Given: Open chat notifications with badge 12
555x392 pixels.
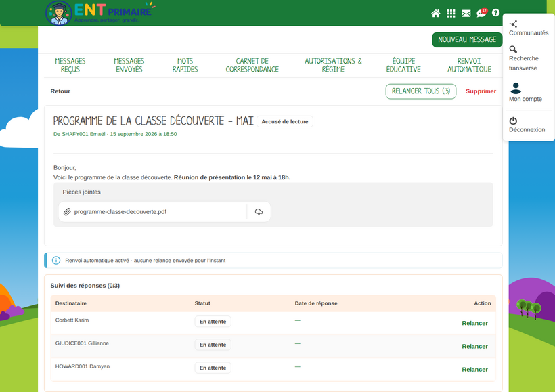Looking at the screenshot, I should click(481, 13).
